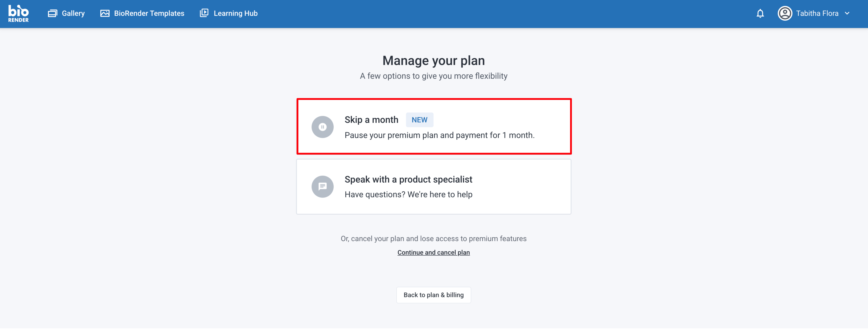This screenshot has height=330, width=868.
Task: Click the NEW badge beside Skip a month
Action: click(420, 120)
